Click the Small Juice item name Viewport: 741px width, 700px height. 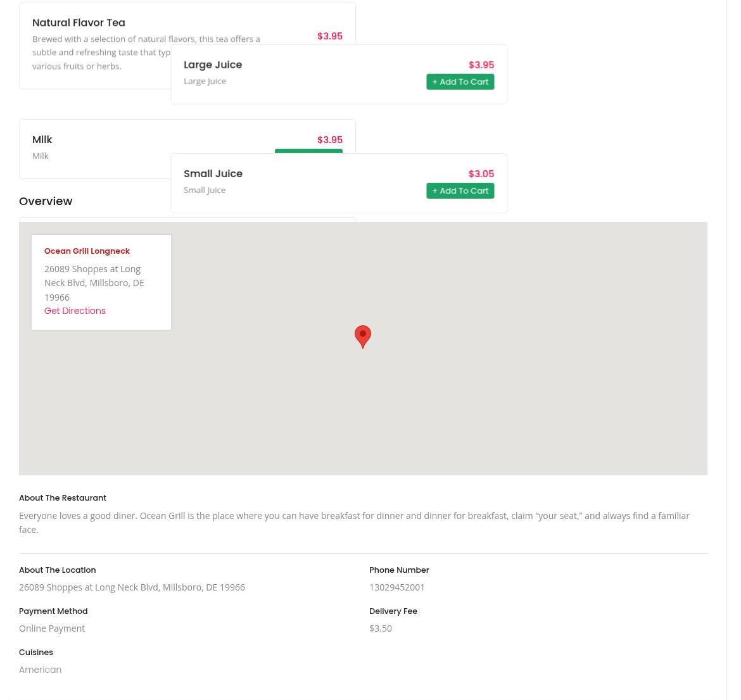pos(213,173)
